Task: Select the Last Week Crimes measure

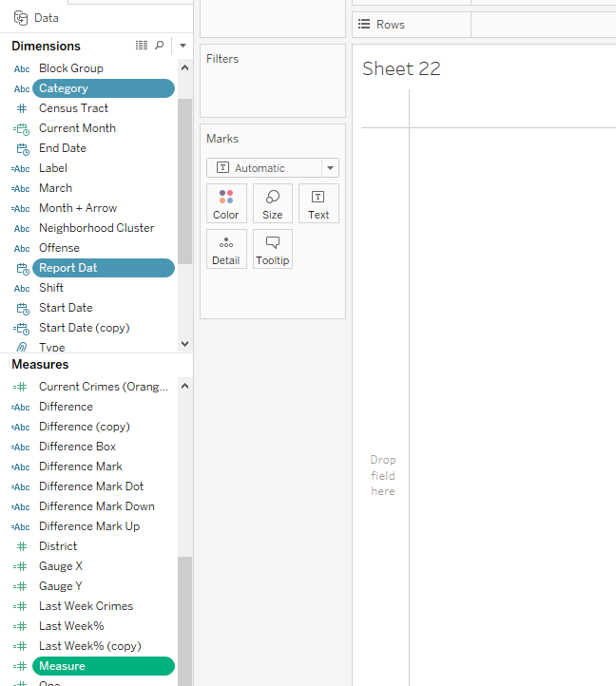Action: pos(86,606)
